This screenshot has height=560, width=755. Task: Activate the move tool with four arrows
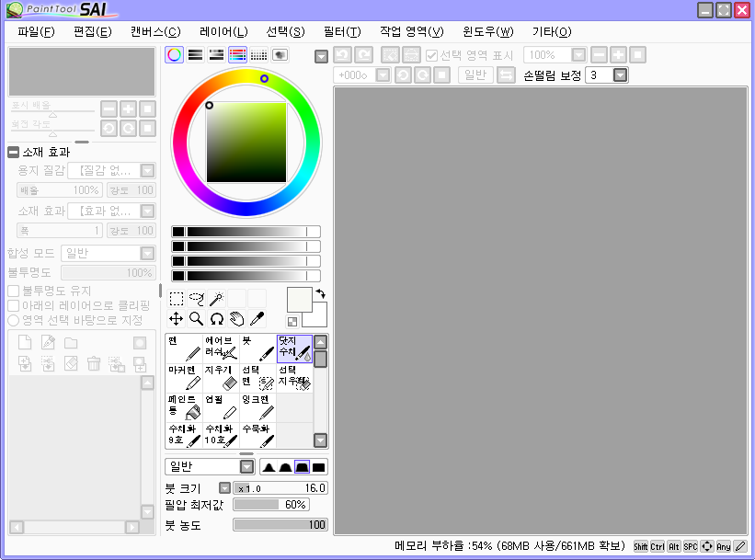[x=176, y=319]
